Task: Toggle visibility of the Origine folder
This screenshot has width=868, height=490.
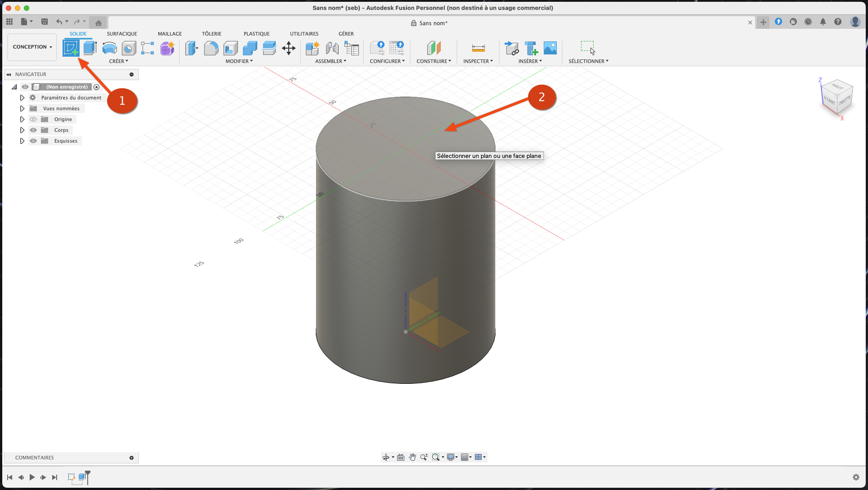Action: (x=33, y=119)
